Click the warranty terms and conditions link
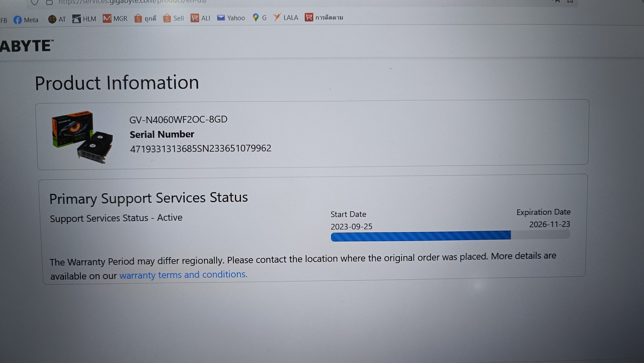Viewport: 644px width, 363px height. click(183, 275)
